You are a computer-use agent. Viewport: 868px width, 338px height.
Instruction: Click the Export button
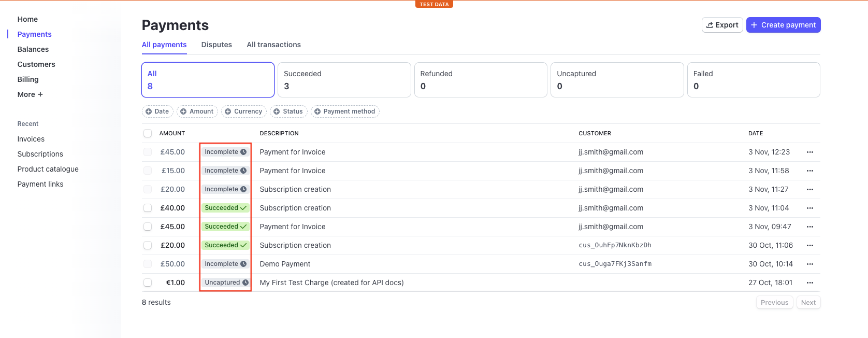[x=722, y=25]
